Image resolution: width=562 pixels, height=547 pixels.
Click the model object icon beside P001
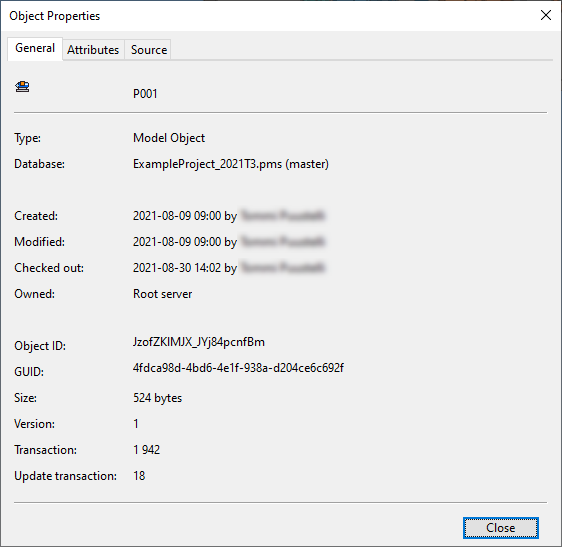tap(22, 86)
